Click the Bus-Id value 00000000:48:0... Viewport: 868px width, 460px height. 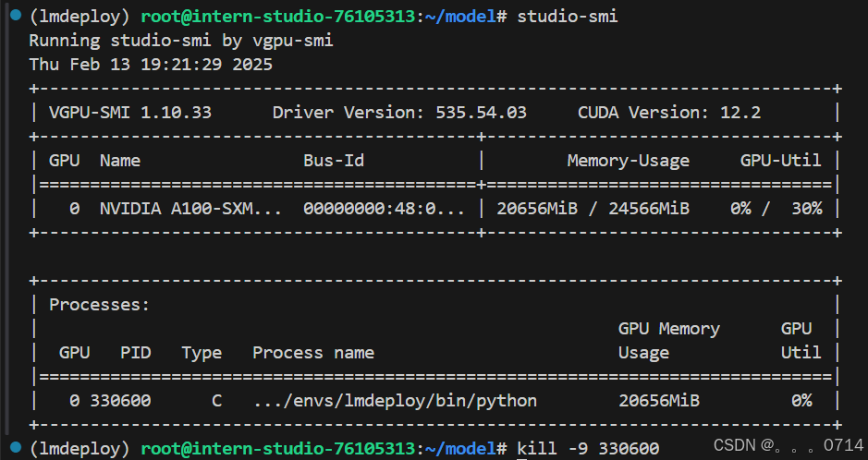[384, 209]
